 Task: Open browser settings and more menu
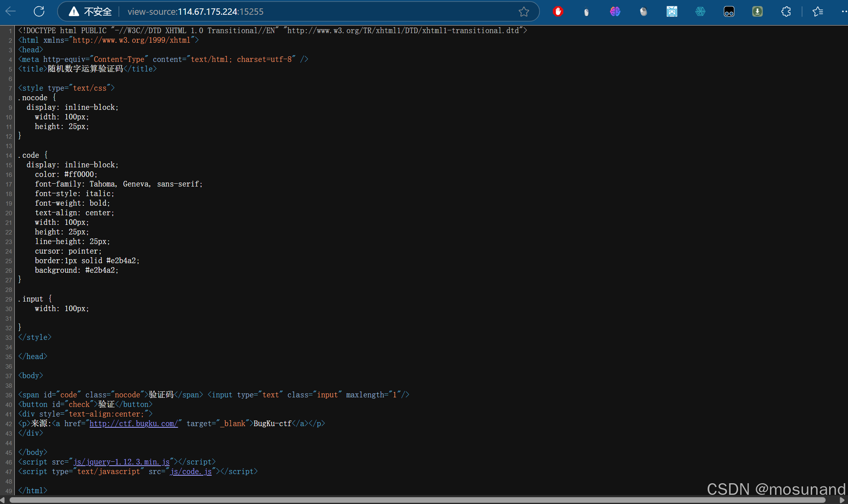(x=843, y=12)
